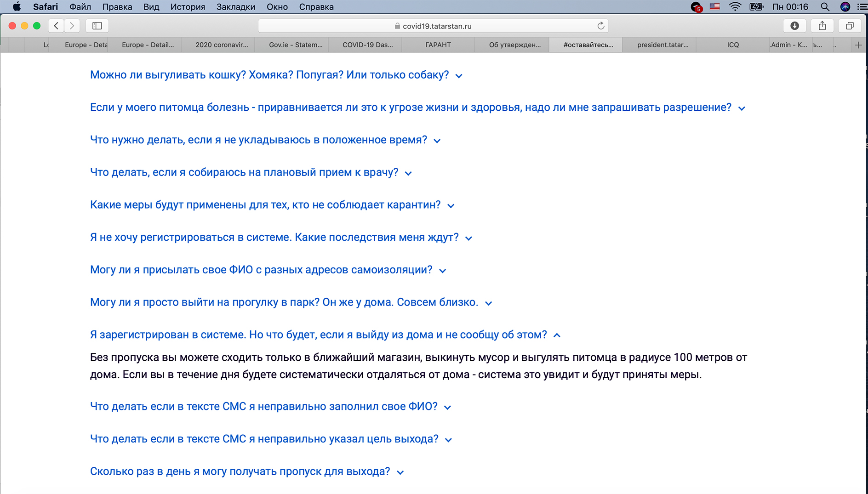Reload the page using refresh icon

tap(600, 26)
